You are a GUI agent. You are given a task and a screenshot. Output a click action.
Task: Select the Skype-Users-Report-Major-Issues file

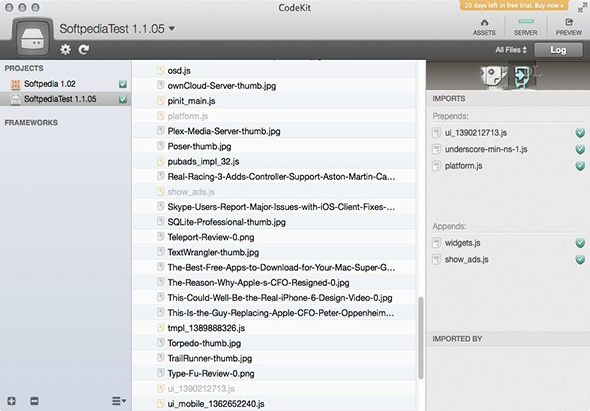click(274, 207)
